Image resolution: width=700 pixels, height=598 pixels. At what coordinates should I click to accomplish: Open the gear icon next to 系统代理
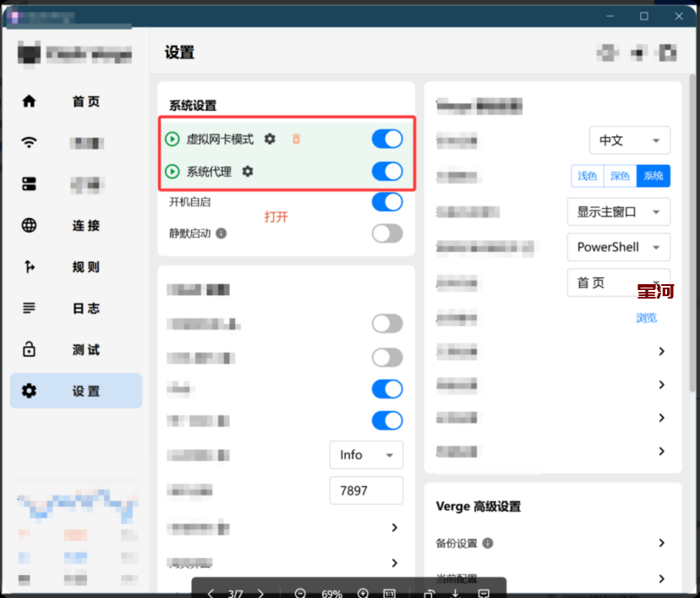click(248, 172)
